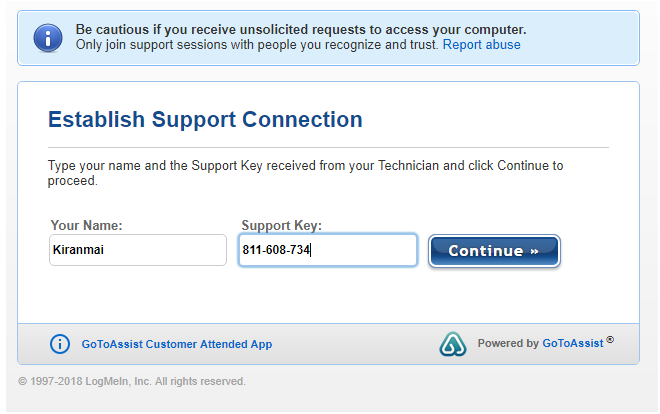Click inside the Support Key field
The width and height of the screenshot is (660, 414).
(327, 250)
